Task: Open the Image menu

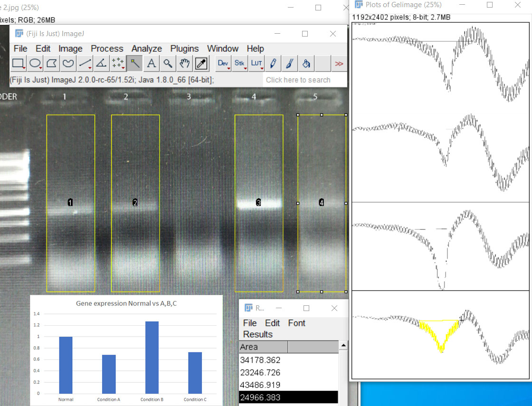Action: tap(70, 48)
